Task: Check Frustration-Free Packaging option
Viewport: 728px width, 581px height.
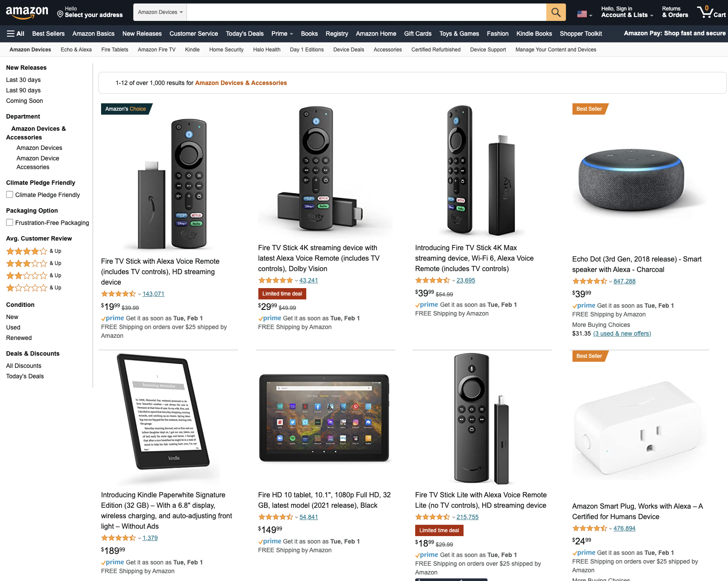Action: click(x=10, y=222)
